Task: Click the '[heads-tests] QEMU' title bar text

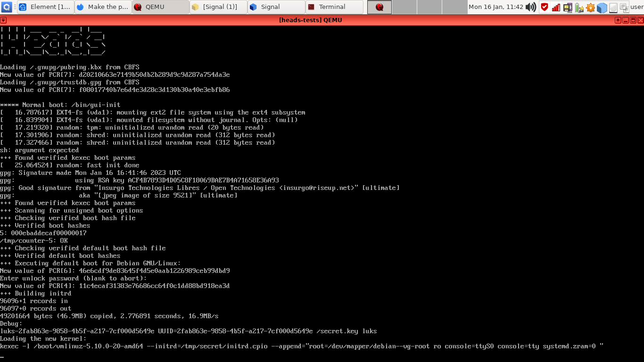Action: coord(310,20)
